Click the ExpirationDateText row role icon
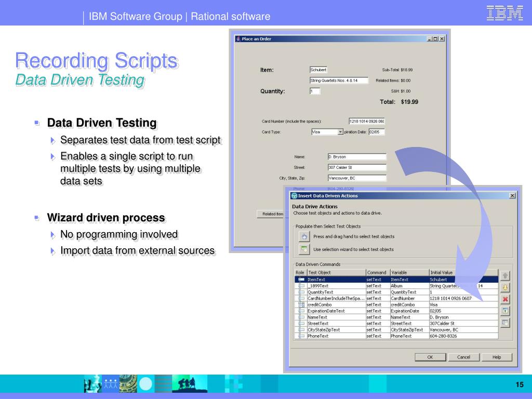The height and width of the screenshot is (399, 532). [x=301, y=311]
